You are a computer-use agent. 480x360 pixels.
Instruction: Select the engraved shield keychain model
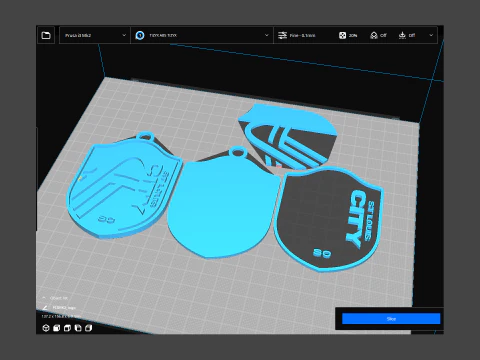(123, 187)
